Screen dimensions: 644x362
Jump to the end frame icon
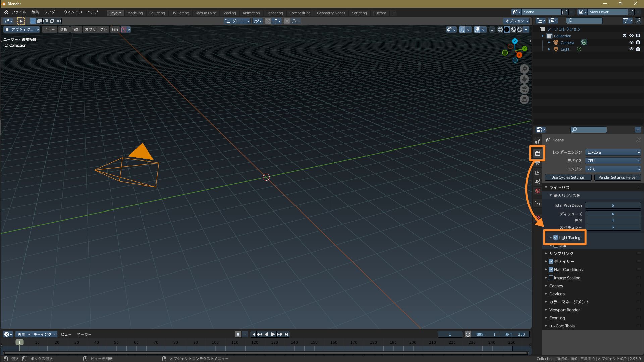tap(286, 334)
